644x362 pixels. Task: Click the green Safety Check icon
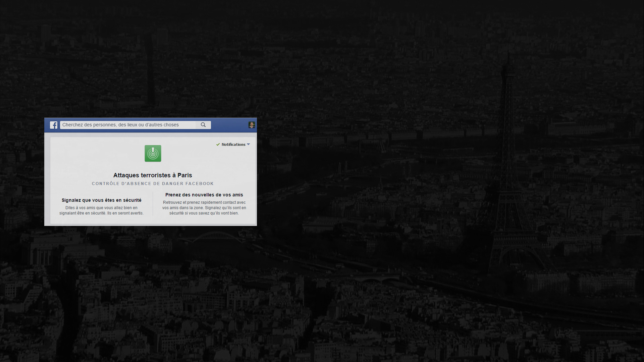[x=153, y=154]
